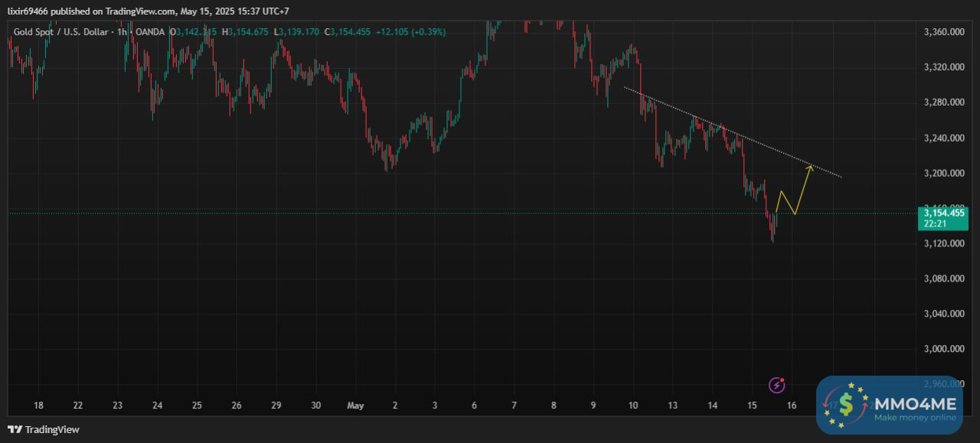Click the Gold Spot / U.S. Dollar symbol title
This screenshot has height=443, width=980.
pos(61,32)
